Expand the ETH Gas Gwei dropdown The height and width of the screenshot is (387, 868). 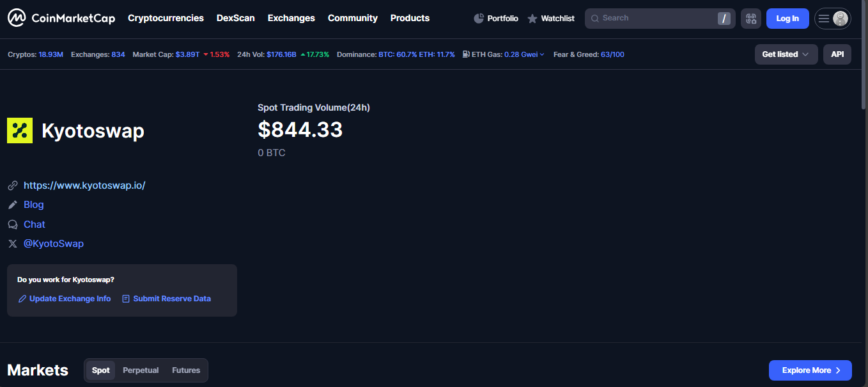pyautogui.click(x=524, y=54)
